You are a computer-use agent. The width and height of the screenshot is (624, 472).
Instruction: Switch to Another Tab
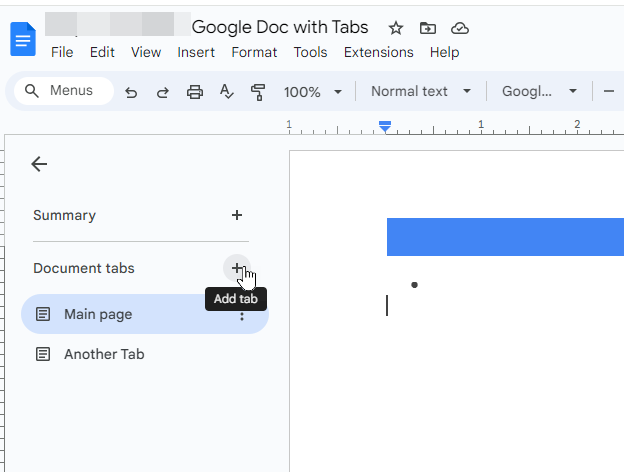coord(145,354)
